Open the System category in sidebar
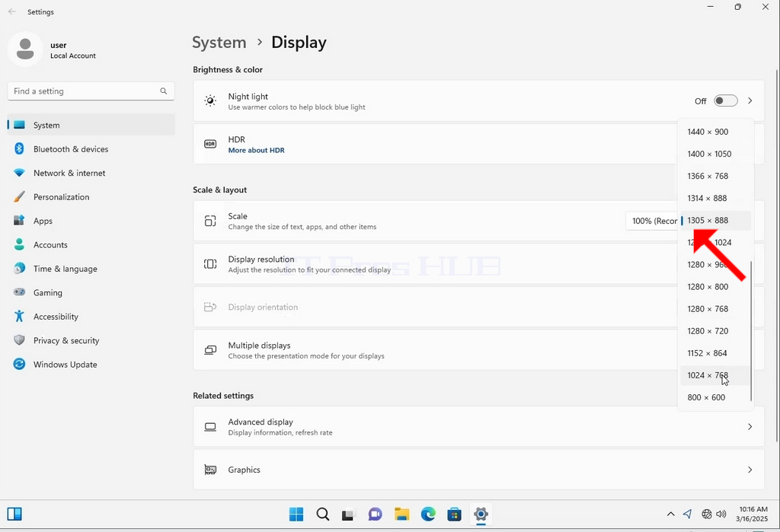 [x=91, y=125]
